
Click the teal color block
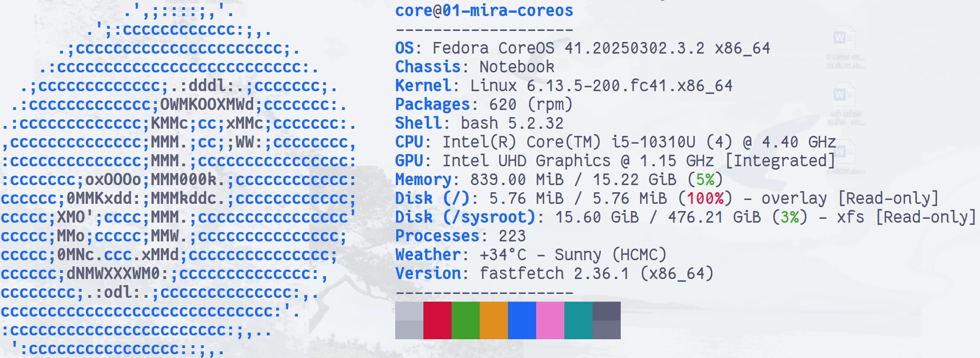[578, 320]
